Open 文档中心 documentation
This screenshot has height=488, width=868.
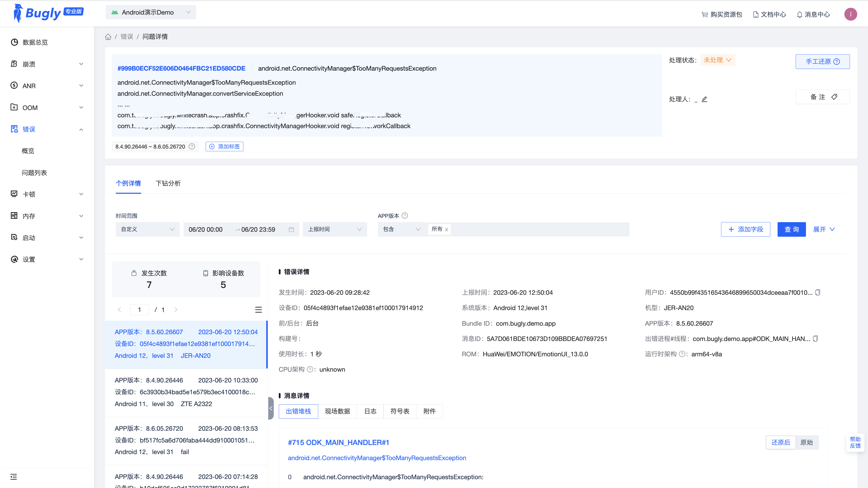click(769, 15)
